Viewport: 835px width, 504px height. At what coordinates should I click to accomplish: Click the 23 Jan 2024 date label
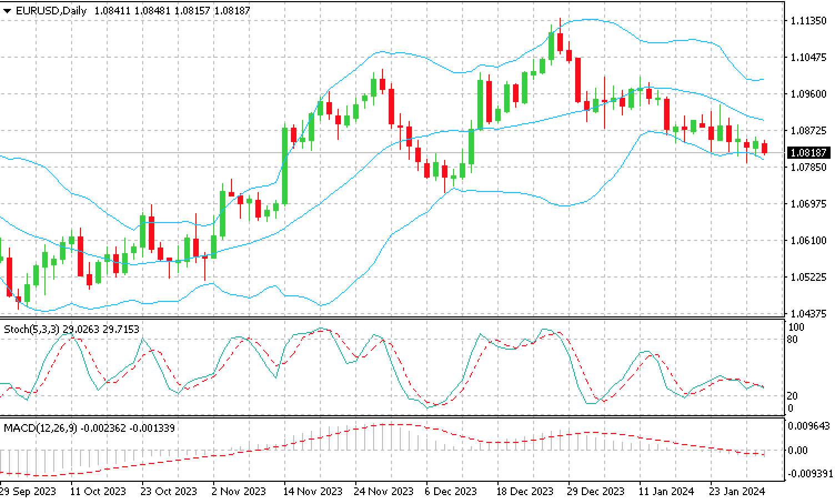point(737,491)
